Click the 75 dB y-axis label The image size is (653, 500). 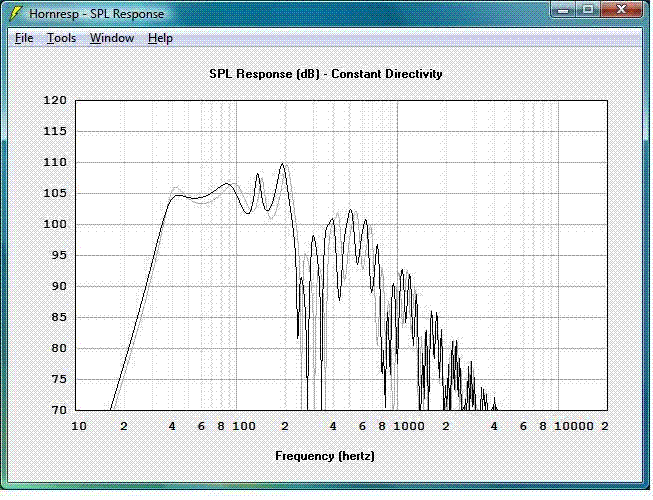tap(59, 379)
